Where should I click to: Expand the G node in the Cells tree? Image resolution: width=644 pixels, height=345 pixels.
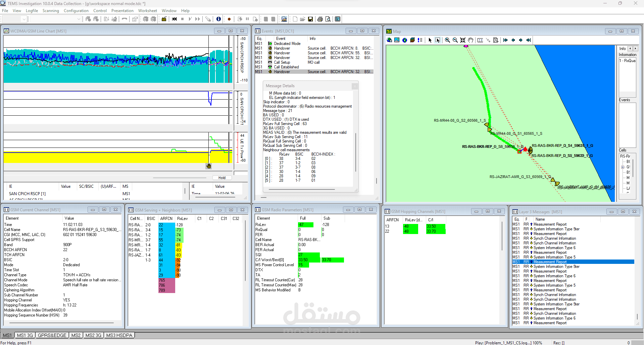click(623, 166)
